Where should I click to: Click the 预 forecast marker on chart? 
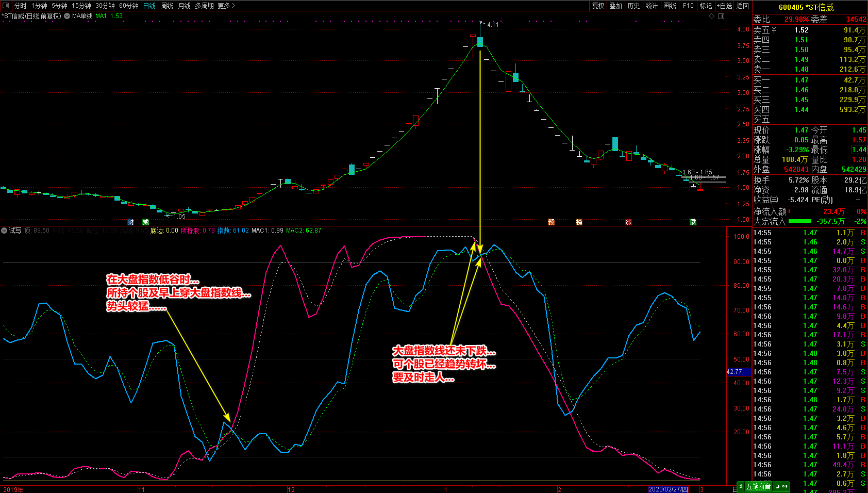click(551, 222)
